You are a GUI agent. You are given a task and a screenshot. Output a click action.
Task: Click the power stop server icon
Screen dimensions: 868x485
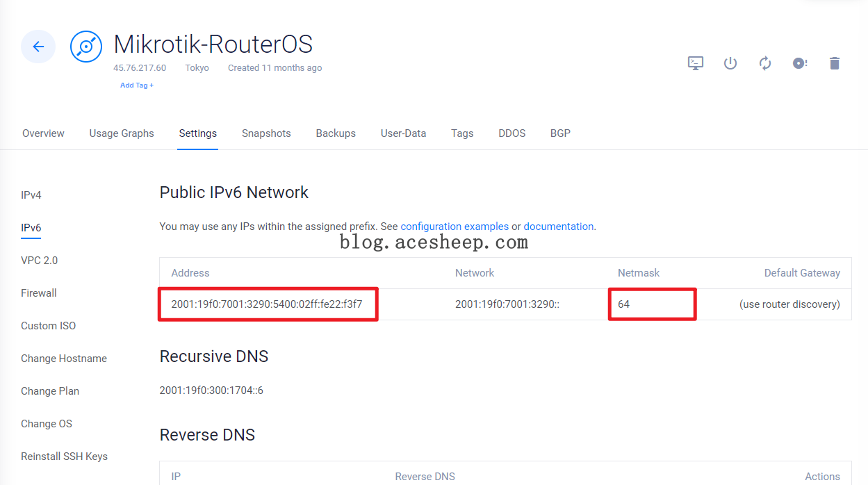click(x=730, y=63)
